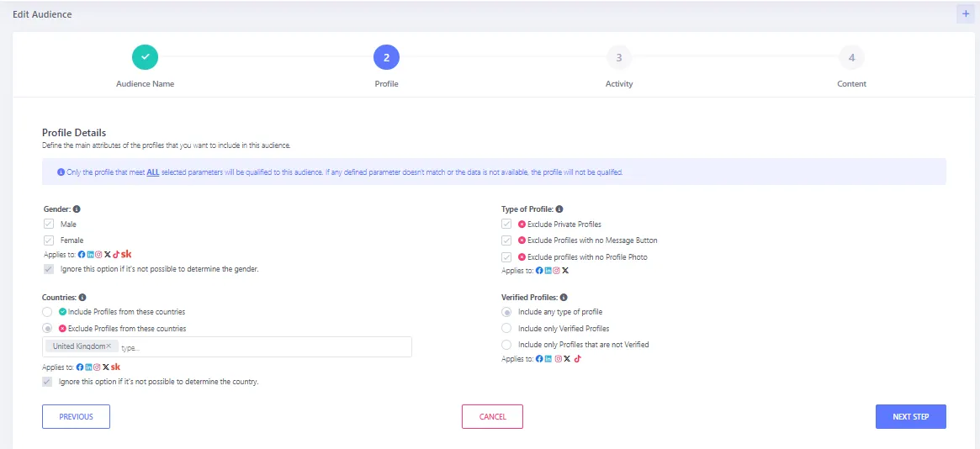980x449 pixels.
Task: Click the Instagram icon under Type of Profile
Action: (x=556, y=271)
